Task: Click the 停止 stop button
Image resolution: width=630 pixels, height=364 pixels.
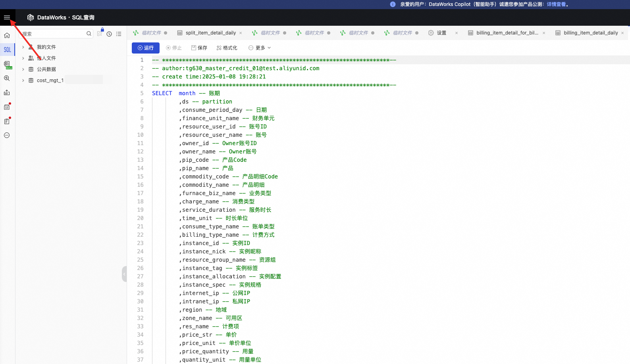Action: (174, 48)
